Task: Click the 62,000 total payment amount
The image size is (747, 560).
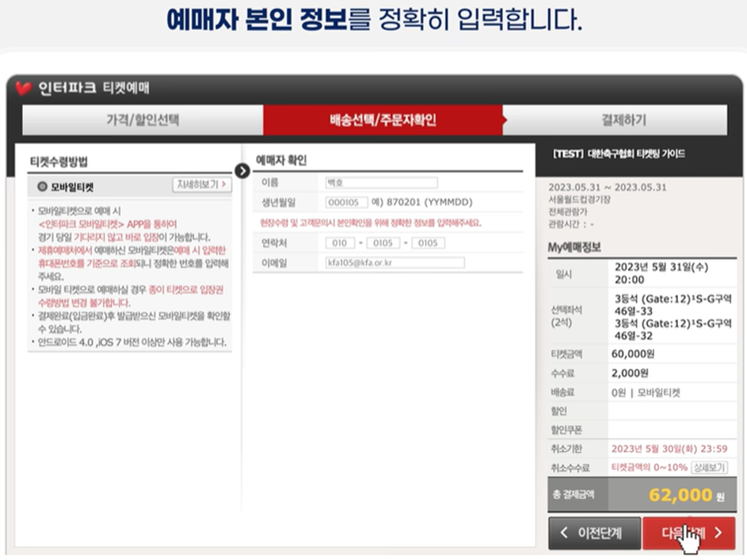Action: pos(680,495)
